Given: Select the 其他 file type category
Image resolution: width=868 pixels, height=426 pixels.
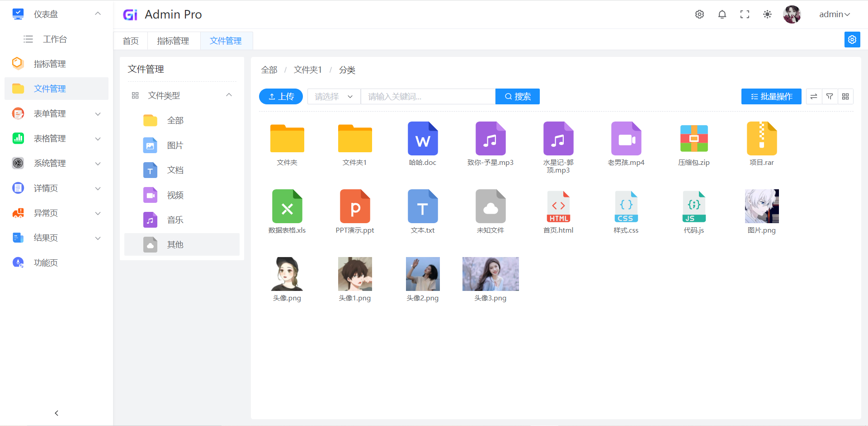Looking at the screenshot, I should click(x=175, y=244).
